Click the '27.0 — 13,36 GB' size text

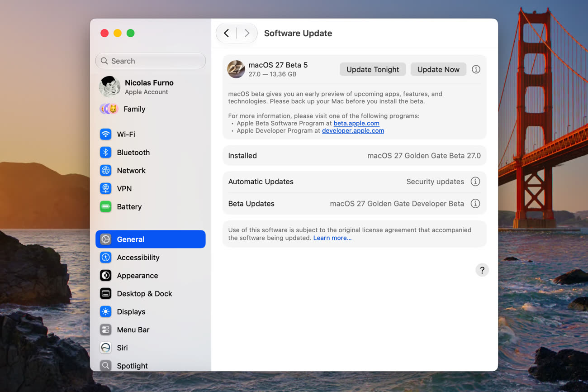point(272,74)
